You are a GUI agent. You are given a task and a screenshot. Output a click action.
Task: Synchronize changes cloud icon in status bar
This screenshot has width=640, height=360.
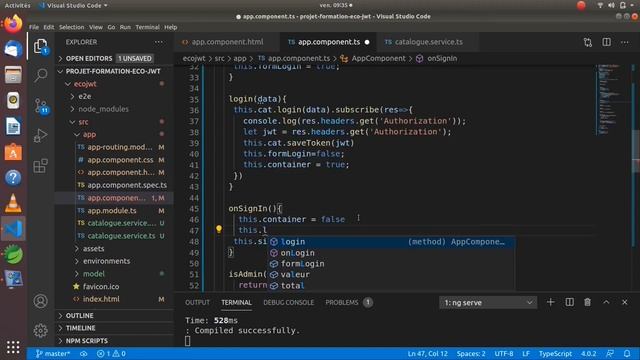pos(83,353)
